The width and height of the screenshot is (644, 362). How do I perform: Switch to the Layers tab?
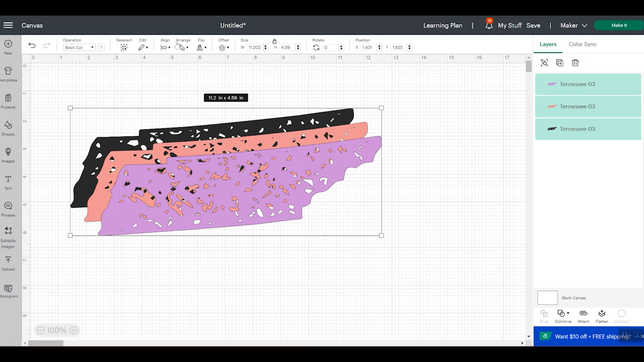548,44
